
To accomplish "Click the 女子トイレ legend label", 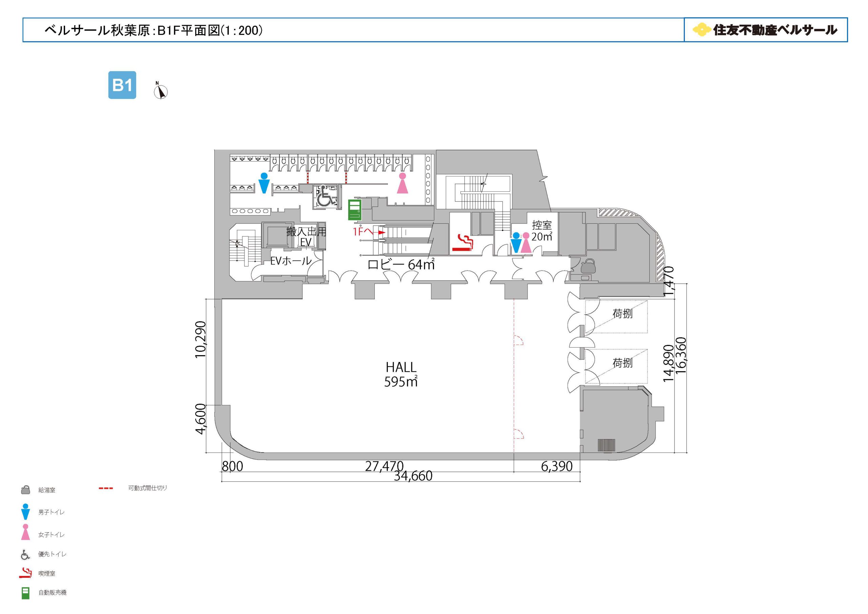I will [x=52, y=535].
